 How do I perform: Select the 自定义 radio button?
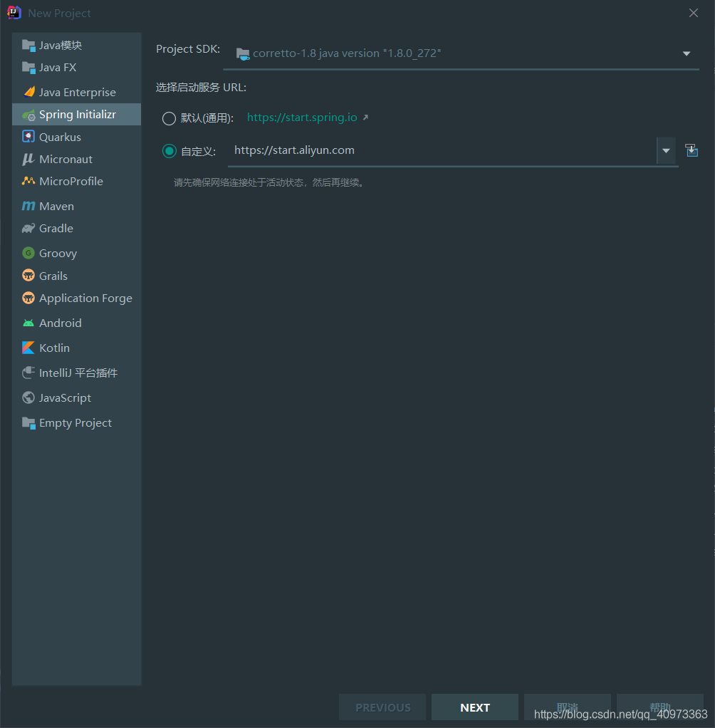169,151
